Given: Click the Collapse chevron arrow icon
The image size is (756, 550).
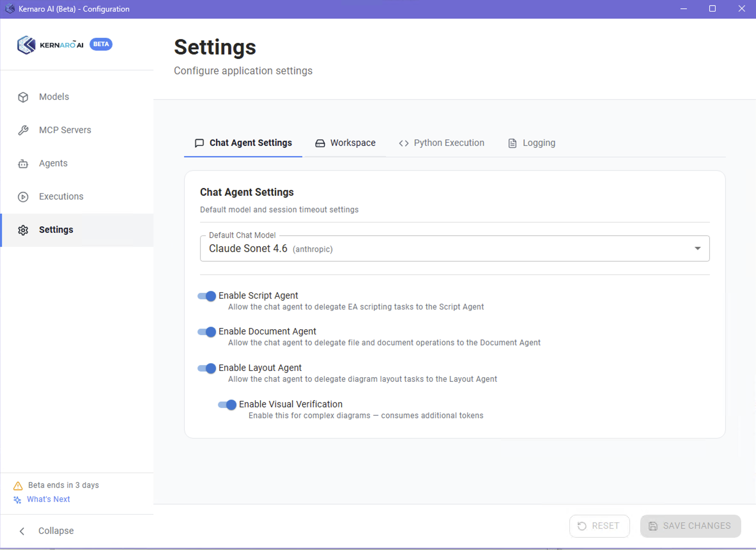Looking at the screenshot, I should click(22, 531).
